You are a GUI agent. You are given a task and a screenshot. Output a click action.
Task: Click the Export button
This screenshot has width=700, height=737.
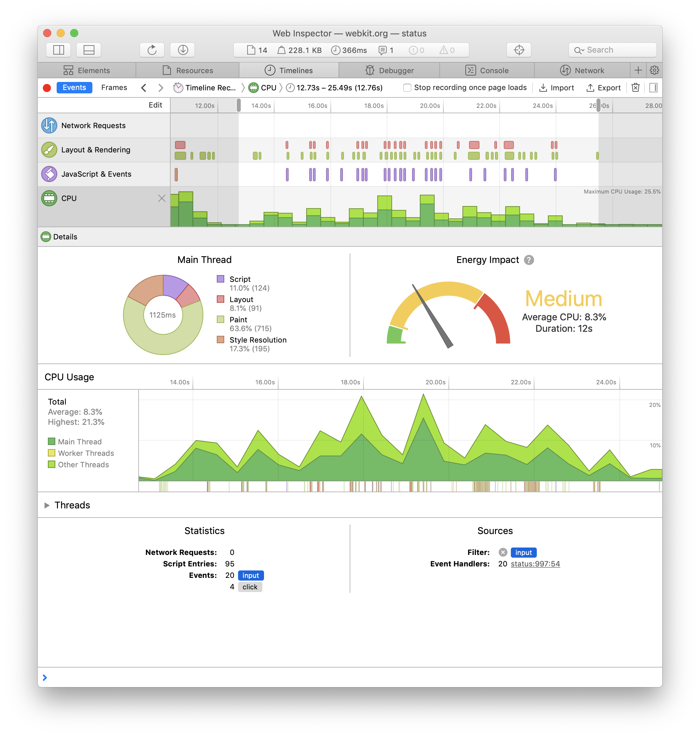pyautogui.click(x=603, y=88)
